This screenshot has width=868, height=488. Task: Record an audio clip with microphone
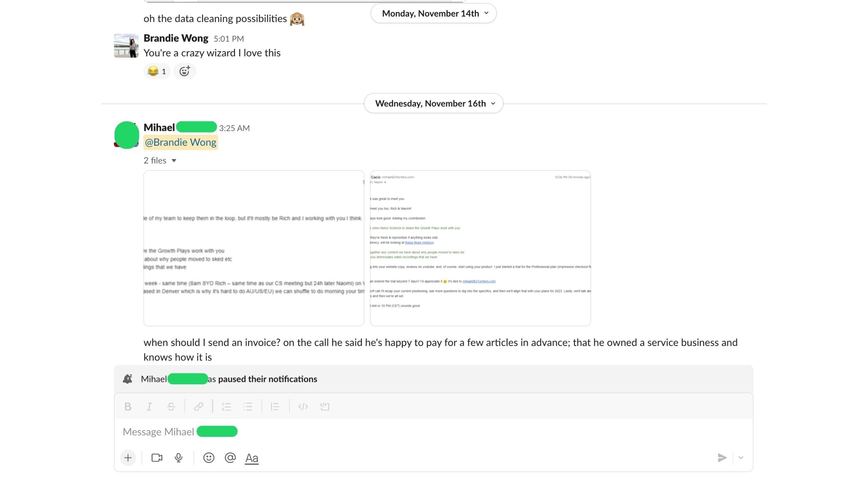pos(179,458)
